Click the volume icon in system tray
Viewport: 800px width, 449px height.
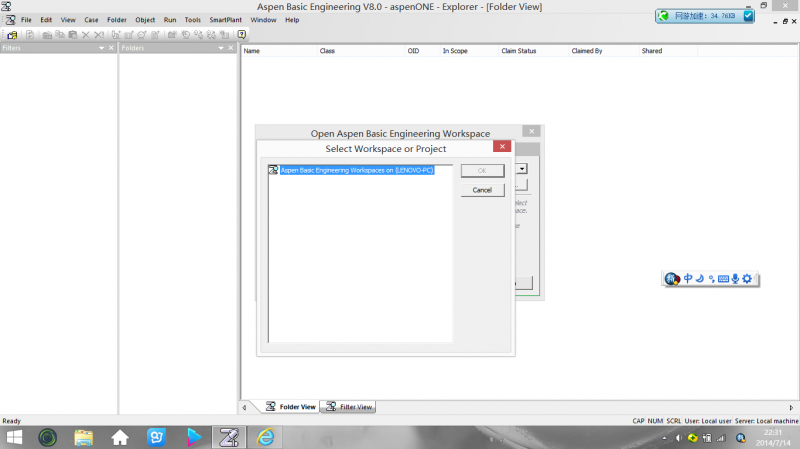(679, 438)
